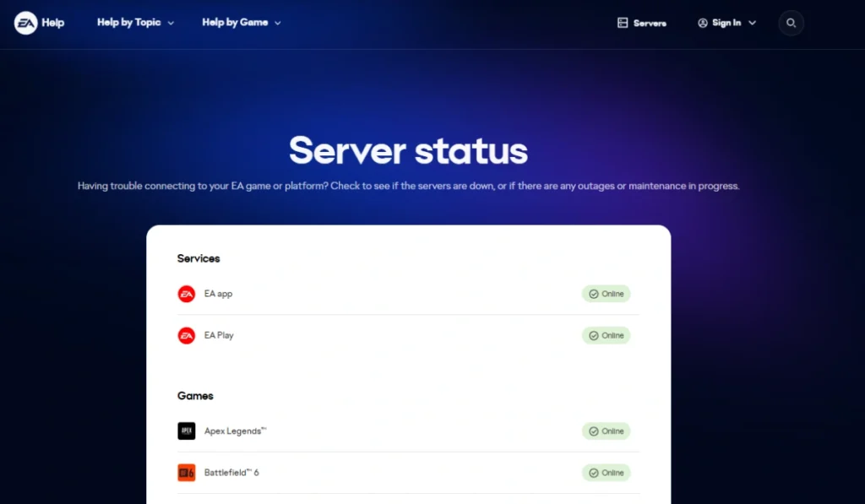The image size is (865, 504).
Task: Open the Apex Legends entry
Action: tap(235, 431)
